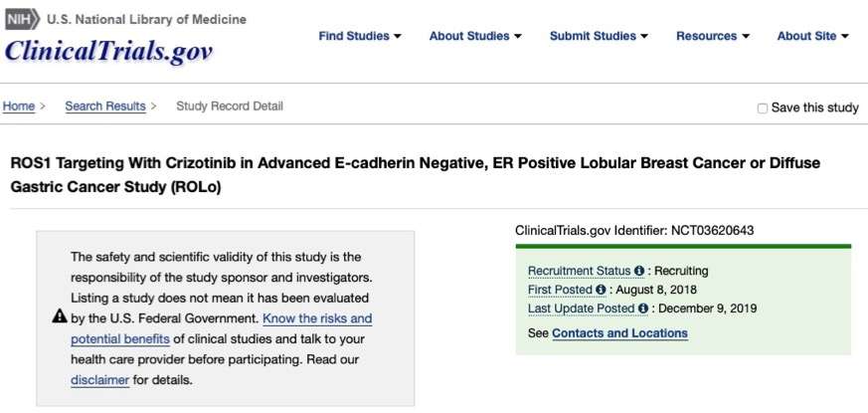Expand the Find Studies dropdown menu
Screen dimensions: 868x413
[360, 36]
